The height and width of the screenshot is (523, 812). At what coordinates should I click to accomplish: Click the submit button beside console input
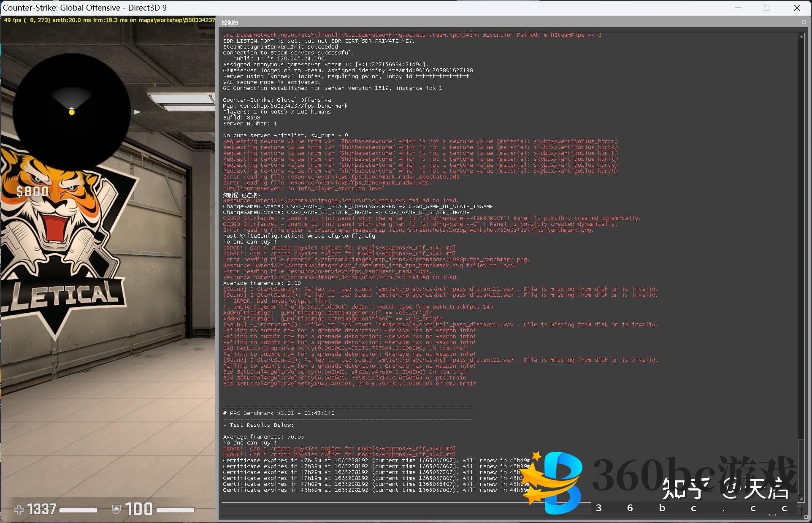point(788,511)
